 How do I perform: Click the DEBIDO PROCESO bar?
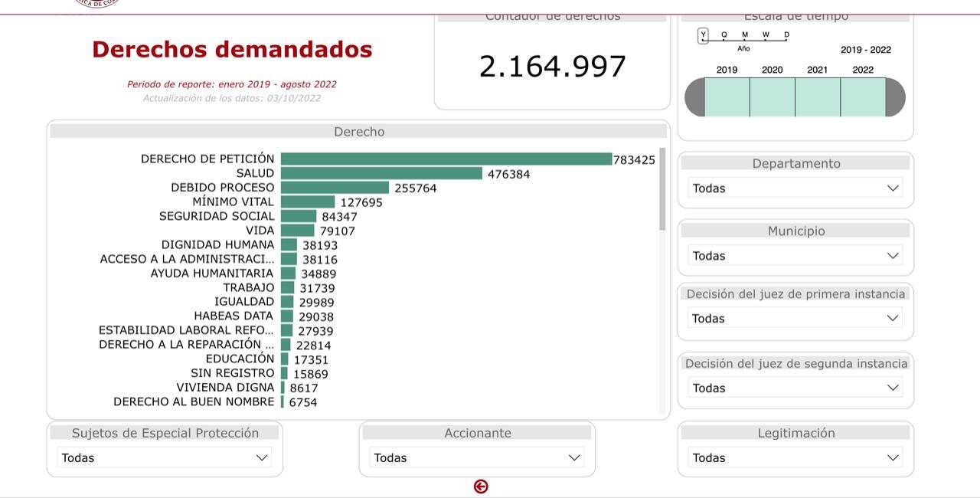pyautogui.click(x=335, y=188)
